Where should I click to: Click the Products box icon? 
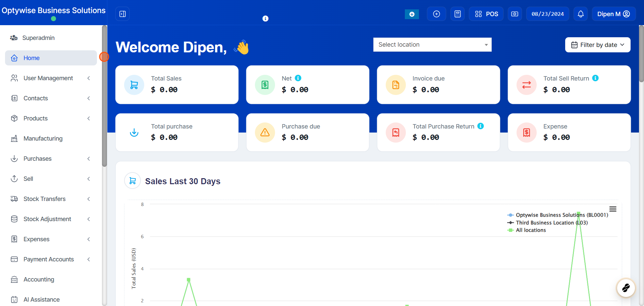14,118
